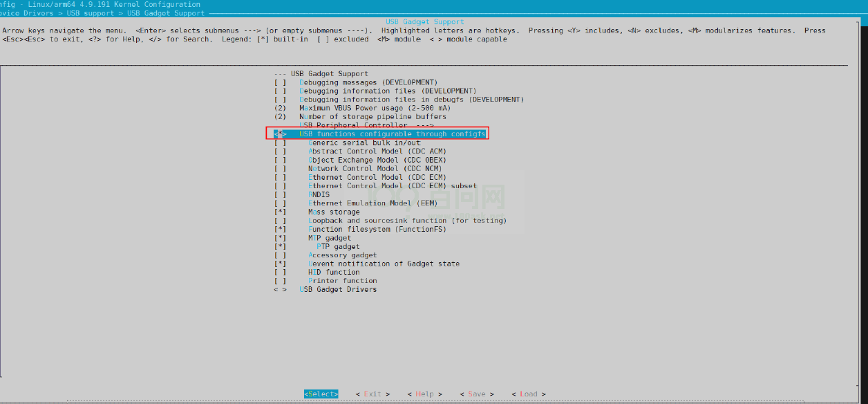Select USB Gadget Drivers entry
Image resolution: width=868 pixels, height=404 pixels.
325,289
